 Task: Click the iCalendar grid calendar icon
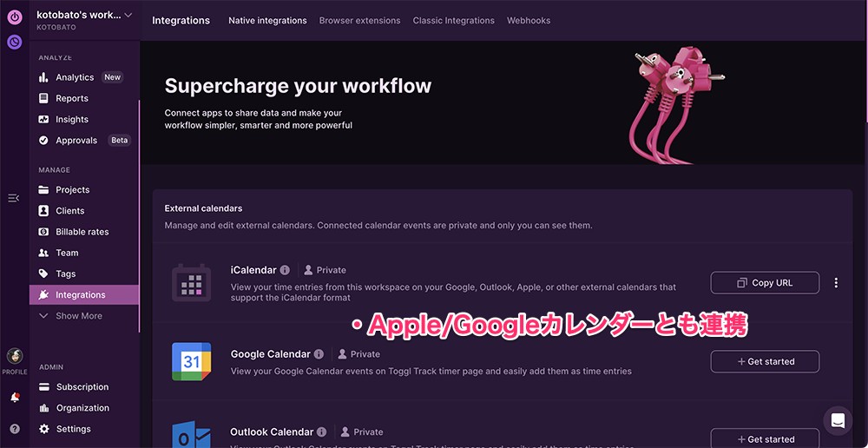click(190, 282)
